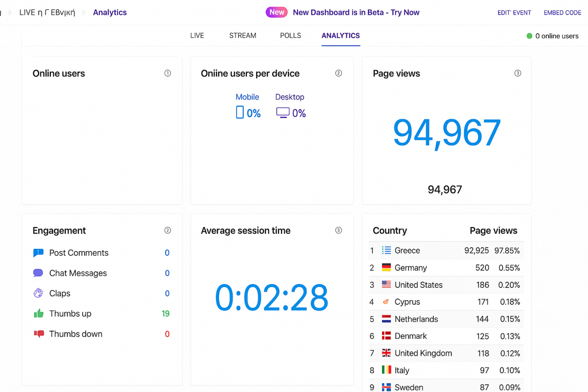Click the info icon on Online users card
The image size is (588, 392).
(168, 73)
